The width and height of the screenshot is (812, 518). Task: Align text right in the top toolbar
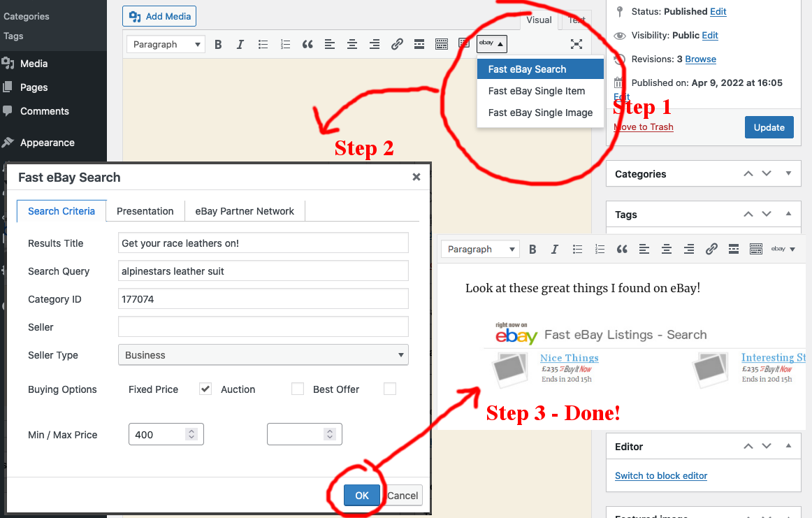click(x=375, y=45)
